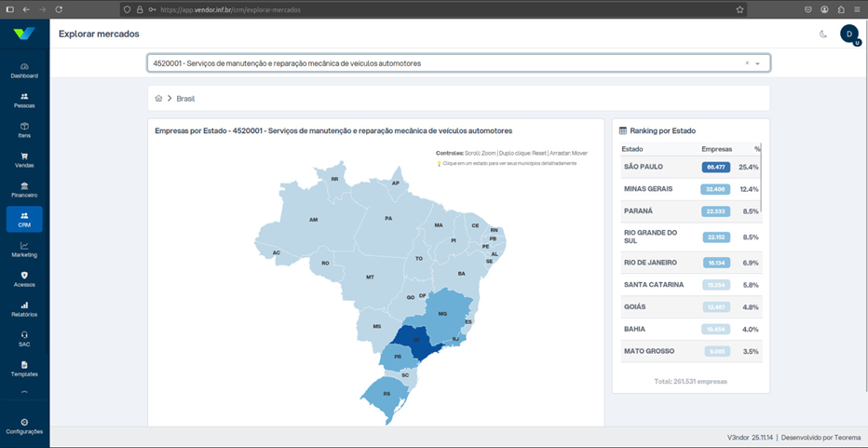Open Configurações gear icon
Viewport: 868px width, 448px height.
point(24,422)
